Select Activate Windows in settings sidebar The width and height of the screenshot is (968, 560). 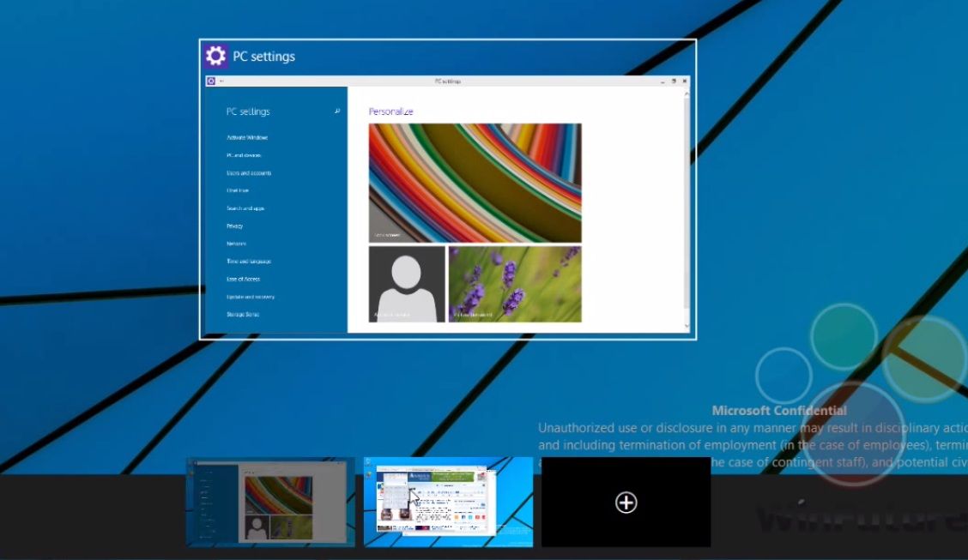[x=247, y=138]
